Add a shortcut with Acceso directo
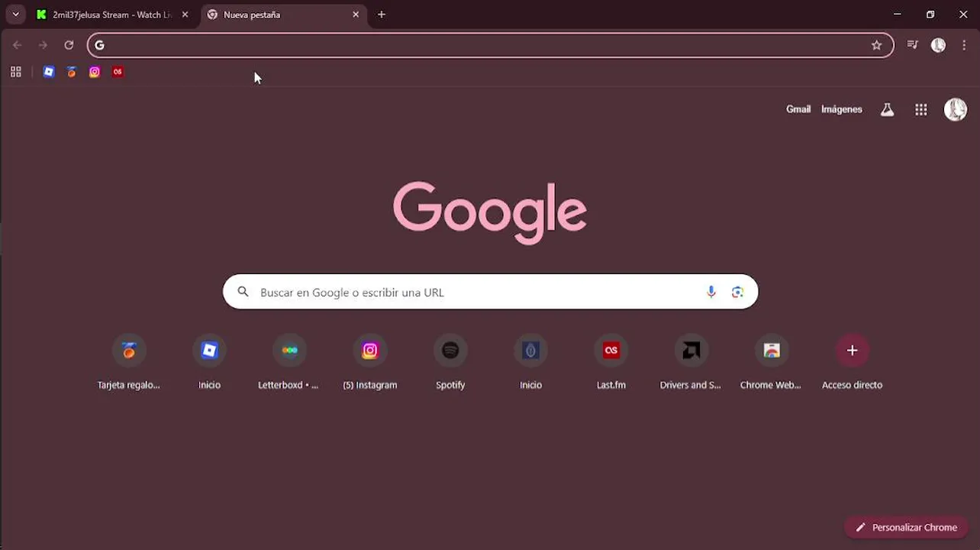The image size is (980, 550). click(852, 364)
